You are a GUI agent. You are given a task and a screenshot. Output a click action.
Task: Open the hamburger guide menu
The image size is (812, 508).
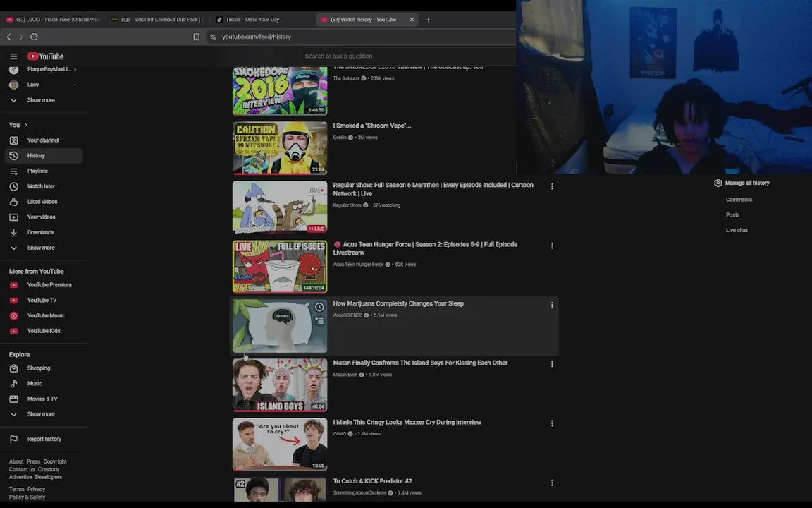point(14,56)
